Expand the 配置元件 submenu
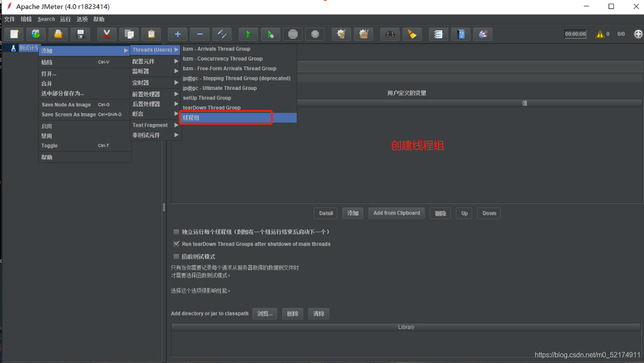 coord(155,61)
